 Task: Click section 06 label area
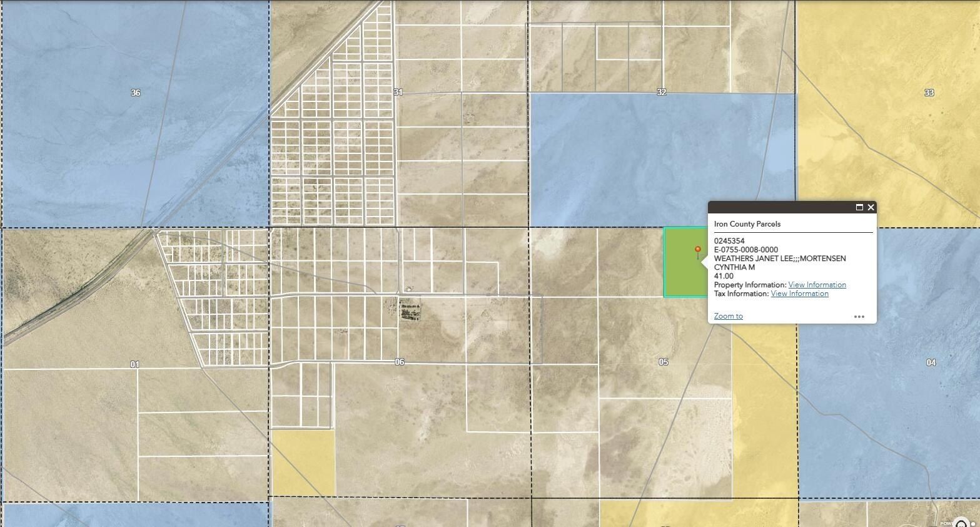[x=398, y=362]
